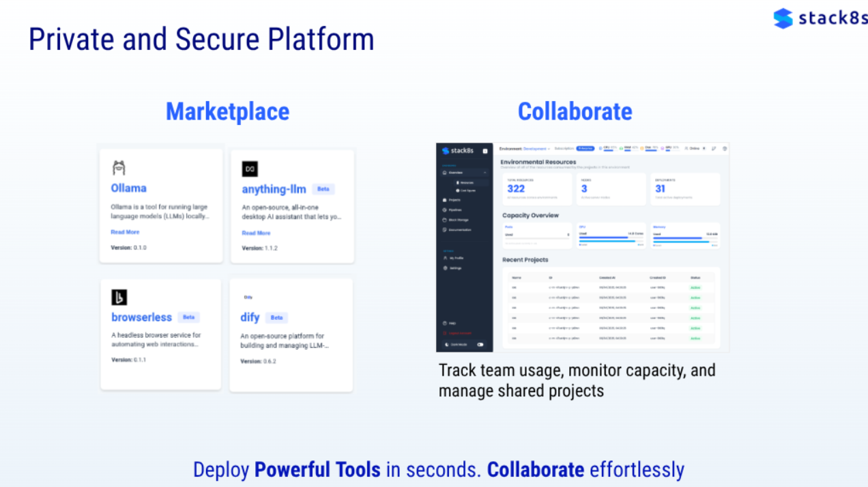
Task: Click "Version: 1.1.2" on anything-llm card
Action: [259, 248]
